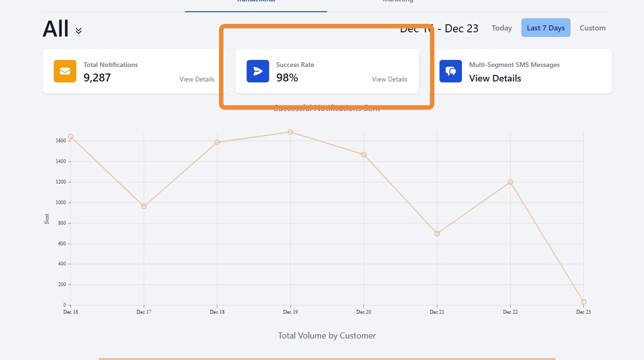Viewport: 644px width, 360px height.
Task: Click the Dec 18 data point
Action: [x=217, y=142]
